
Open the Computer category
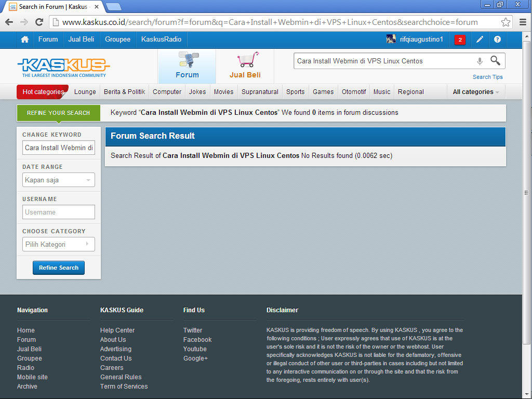click(167, 92)
